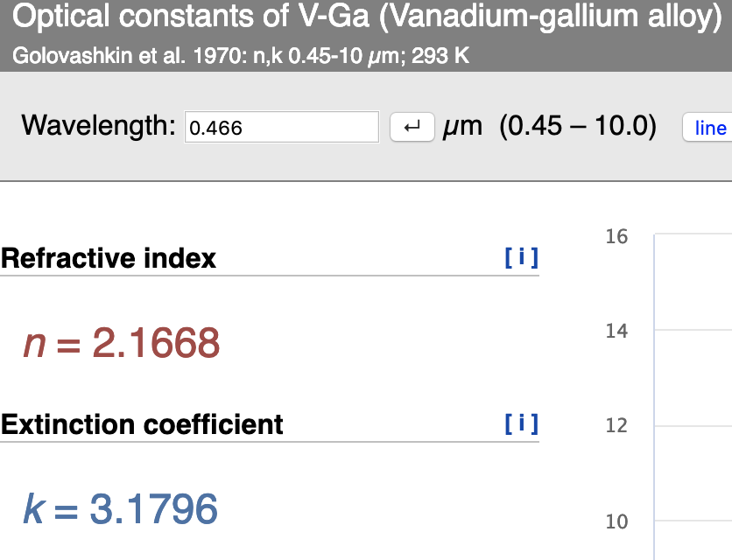732x560 pixels.
Task: Open the refractive index info [i] link
Action: (x=522, y=257)
